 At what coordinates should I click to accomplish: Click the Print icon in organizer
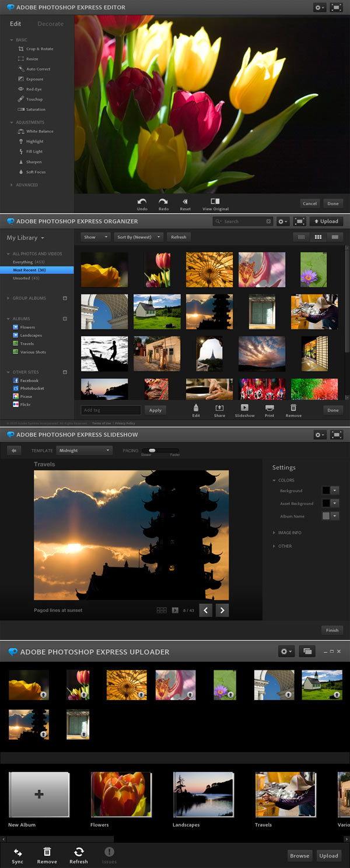click(x=269, y=408)
